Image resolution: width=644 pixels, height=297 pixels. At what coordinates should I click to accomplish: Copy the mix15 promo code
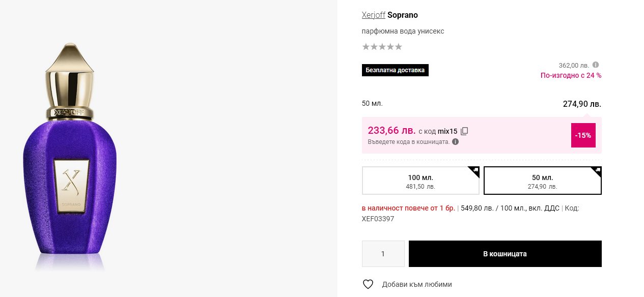pyautogui.click(x=464, y=131)
